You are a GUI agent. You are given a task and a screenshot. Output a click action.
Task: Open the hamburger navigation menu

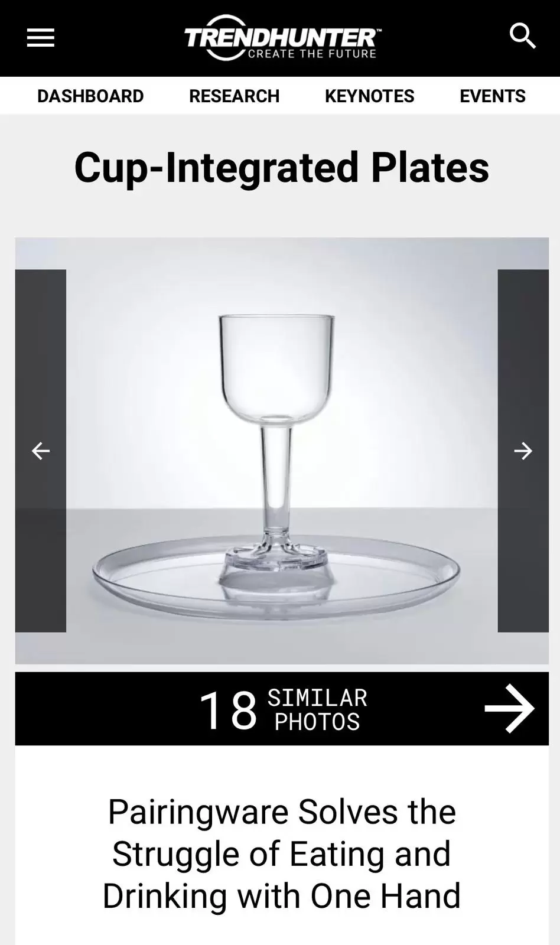click(x=41, y=38)
